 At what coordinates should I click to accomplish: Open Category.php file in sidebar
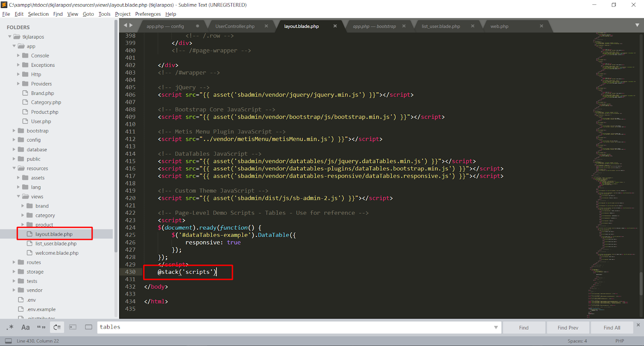coord(46,103)
